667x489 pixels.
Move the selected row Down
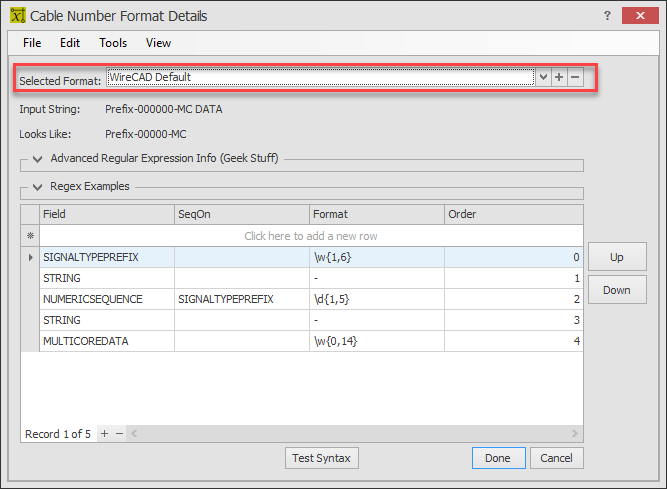pyautogui.click(x=617, y=290)
